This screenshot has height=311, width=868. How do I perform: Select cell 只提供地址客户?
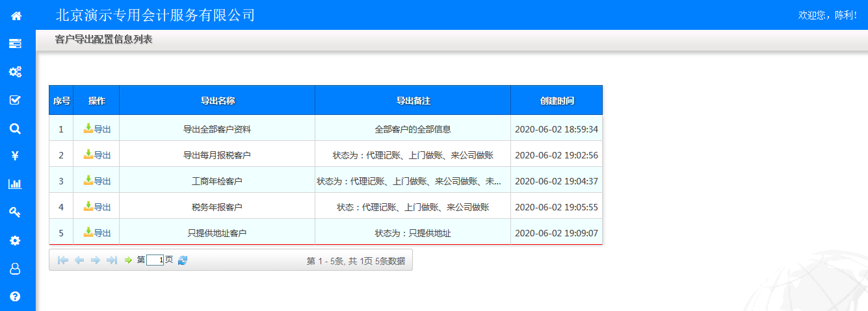point(217,233)
